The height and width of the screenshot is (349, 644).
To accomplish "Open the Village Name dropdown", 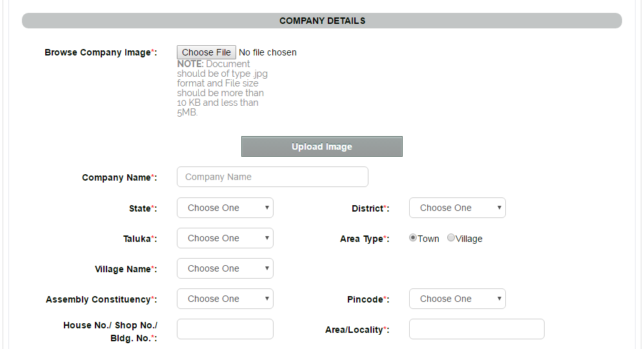I will [x=225, y=268].
